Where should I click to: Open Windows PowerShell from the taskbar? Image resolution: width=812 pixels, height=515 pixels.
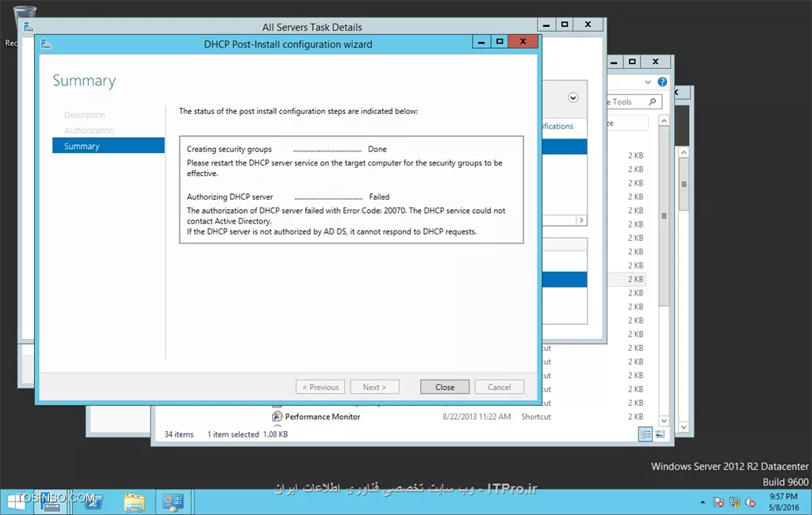point(92,502)
